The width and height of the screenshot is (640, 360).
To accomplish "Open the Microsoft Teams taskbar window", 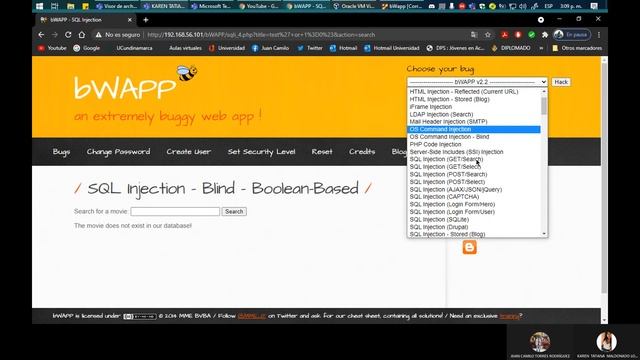I will [x=212, y=6].
